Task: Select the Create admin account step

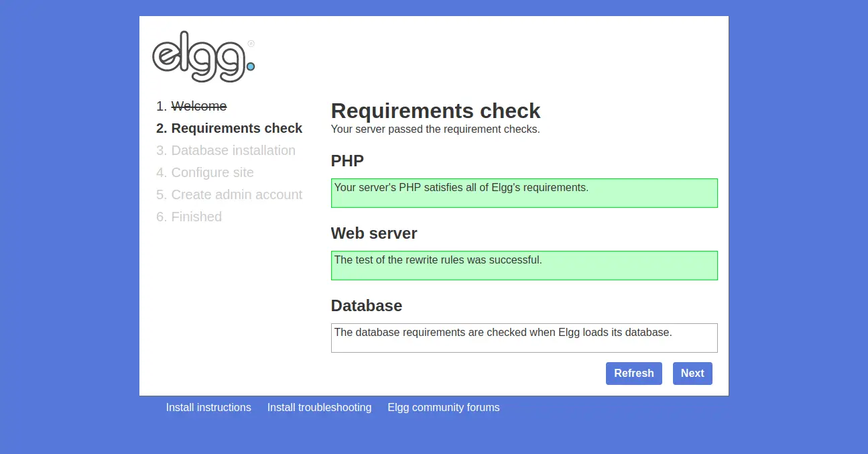Action: point(237,194)
